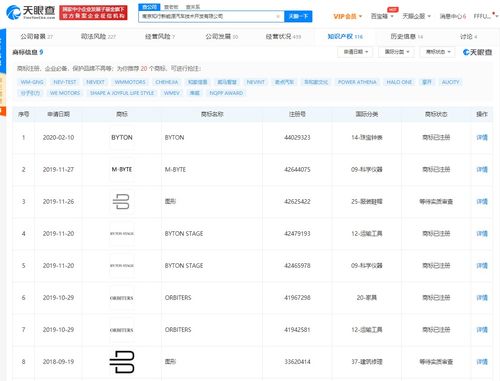Click the WMMOTORS recommended trademark tag
The width and height of the screenshot is (500, 381).
click(130, 82)
